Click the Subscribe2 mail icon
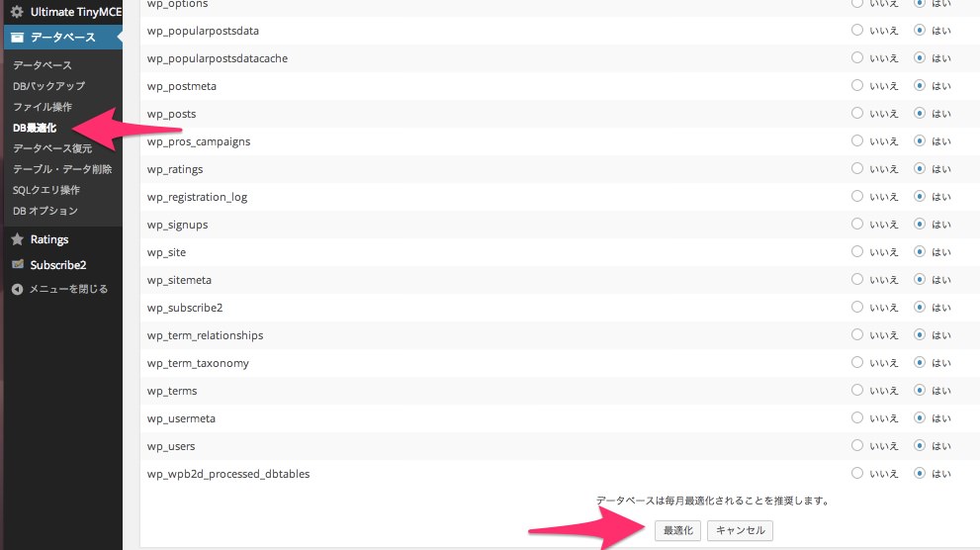The height and width of the screenshot is (550, 980). click(18, 264)
